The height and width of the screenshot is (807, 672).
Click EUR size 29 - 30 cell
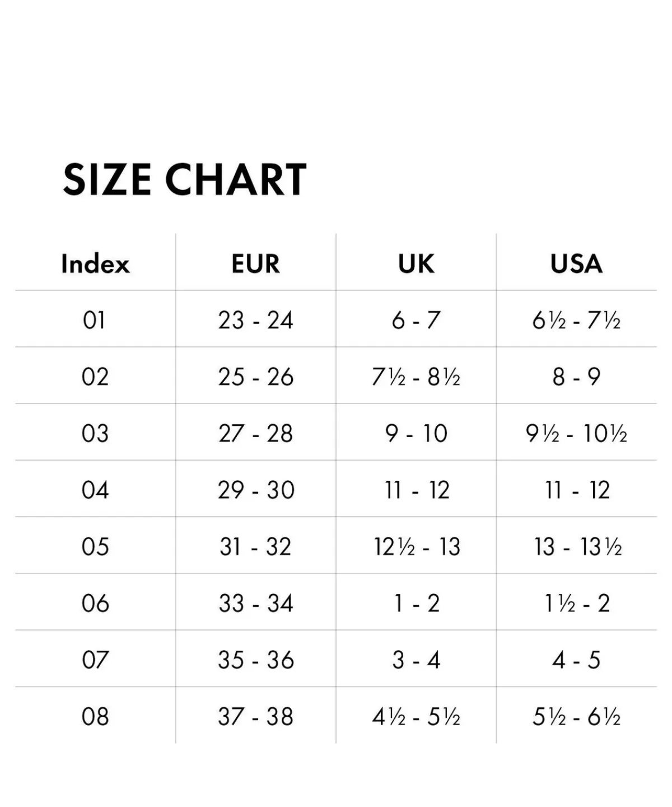tap(256, 490)
